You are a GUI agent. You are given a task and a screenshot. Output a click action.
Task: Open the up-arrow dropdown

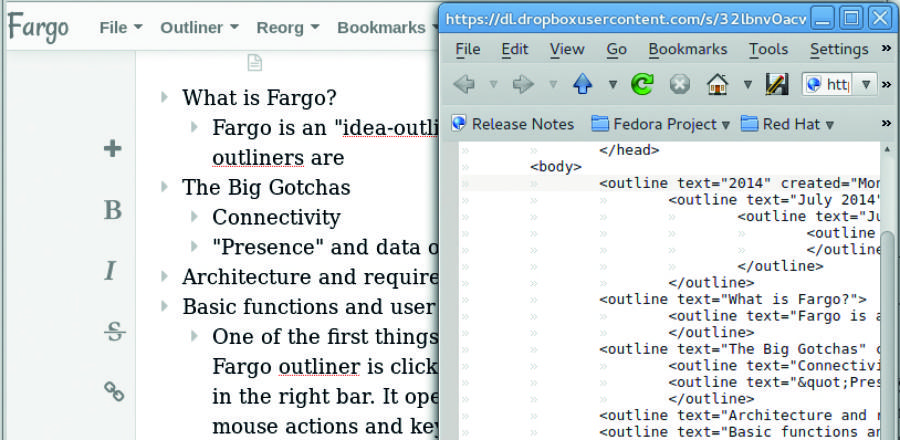pos(612,85)
